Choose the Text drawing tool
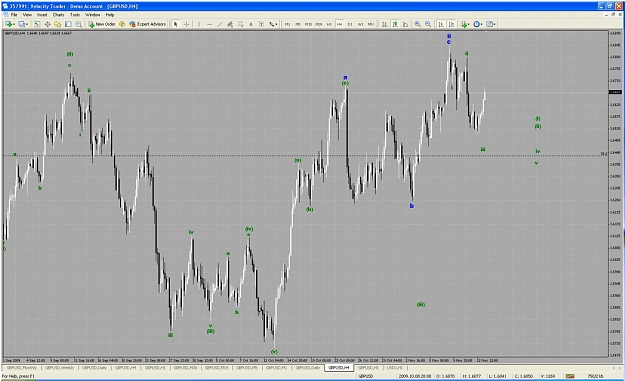625x381 pixels. pos(251,24)
